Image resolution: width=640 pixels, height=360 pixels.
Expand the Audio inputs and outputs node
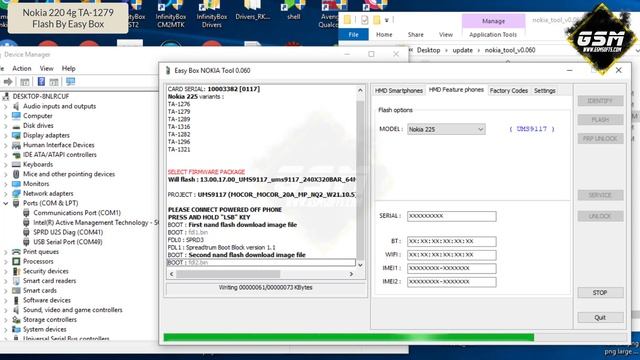pos(6,106)
